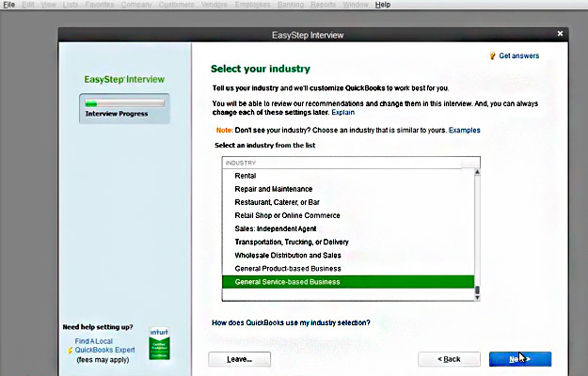The image size is (588, 376).
Task: Click the Leave... button
Action: [x=239, y=359]
